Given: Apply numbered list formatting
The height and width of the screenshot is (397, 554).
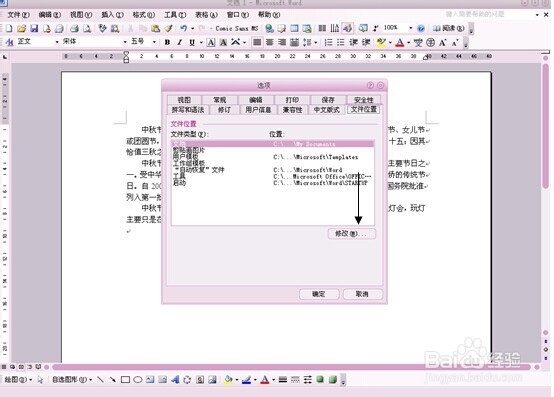Looking at the screenshot, I should point(328,42).
